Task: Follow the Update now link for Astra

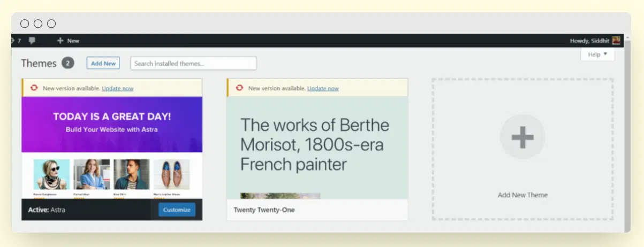Action: 117,88
